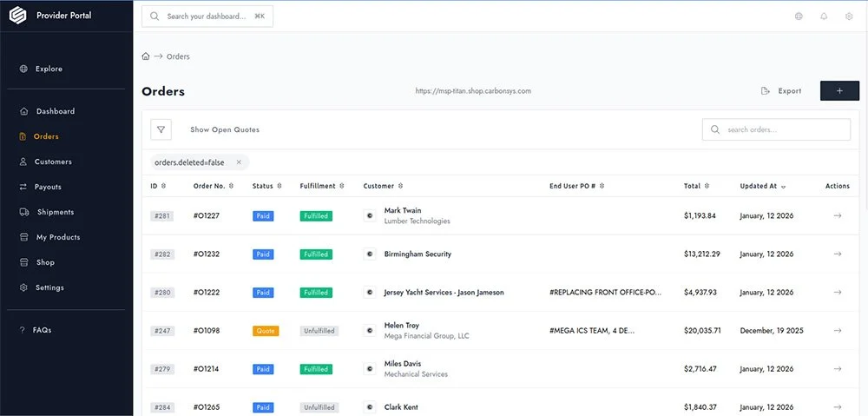The image size is (868, 416).
Task: Click the home breadcrumb icon
Action: pyautogui.click(x=146, y=56)
